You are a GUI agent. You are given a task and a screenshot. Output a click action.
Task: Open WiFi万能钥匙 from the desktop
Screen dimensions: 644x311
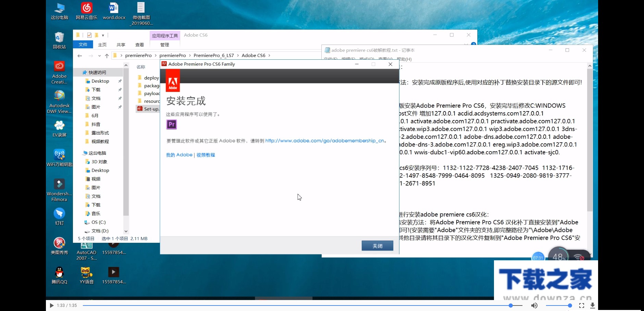point(59,155)
